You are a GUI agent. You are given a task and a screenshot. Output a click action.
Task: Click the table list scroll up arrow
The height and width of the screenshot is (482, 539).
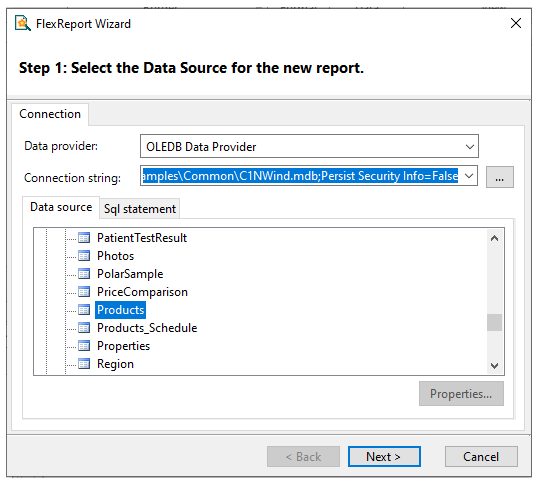(x=494, y=238)
